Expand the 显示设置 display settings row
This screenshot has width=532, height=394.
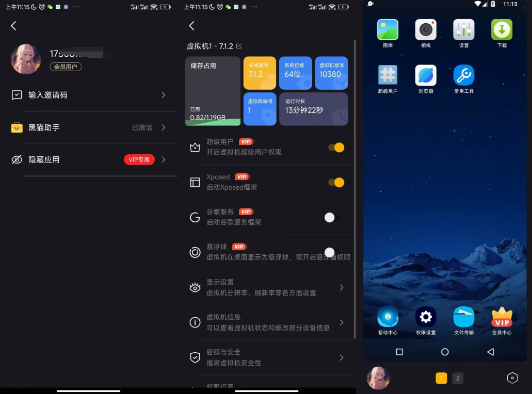pos(341,288)
